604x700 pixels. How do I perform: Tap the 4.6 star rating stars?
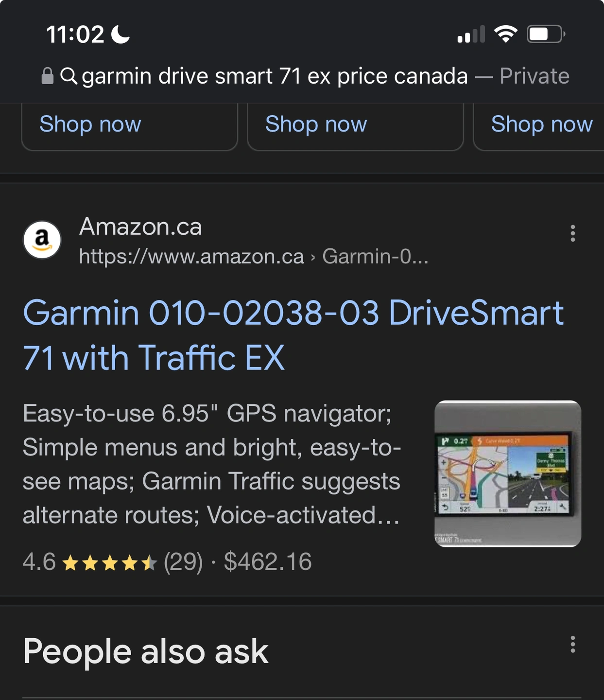point(110,563)
